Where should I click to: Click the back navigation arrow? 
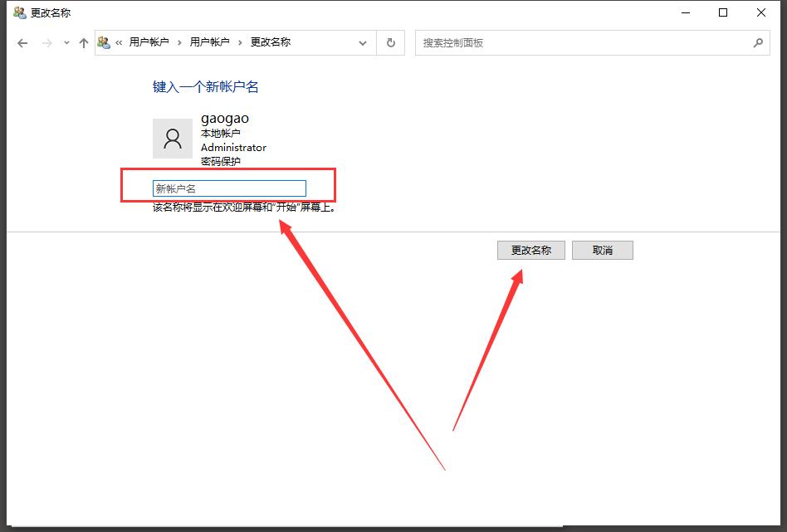22,42
